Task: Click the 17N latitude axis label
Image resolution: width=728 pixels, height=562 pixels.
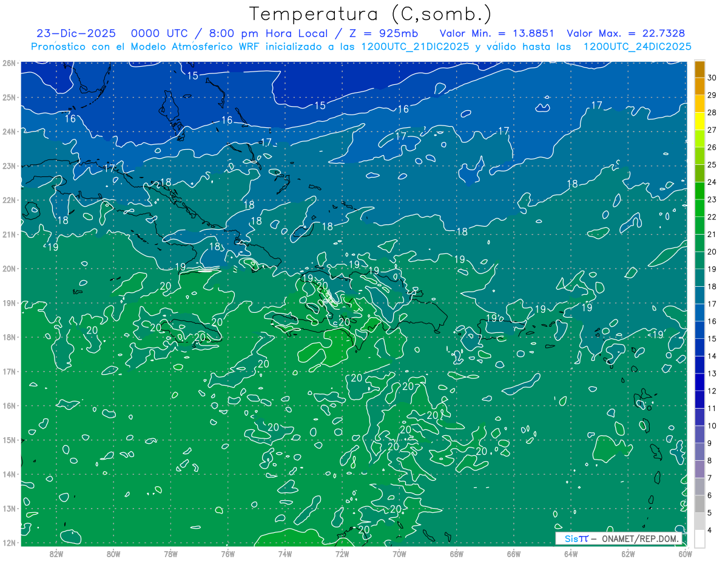Action: (8, 371)
